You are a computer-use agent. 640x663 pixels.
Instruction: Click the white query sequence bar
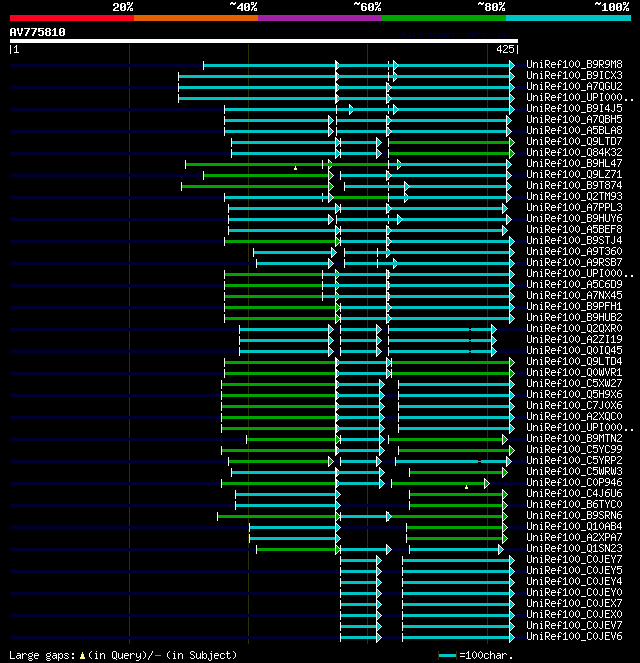coord(264,41)
